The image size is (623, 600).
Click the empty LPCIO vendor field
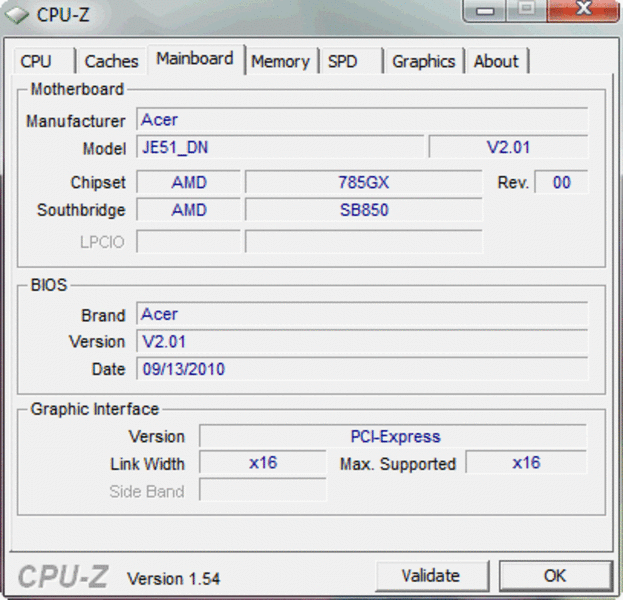(x=189, y=242)
